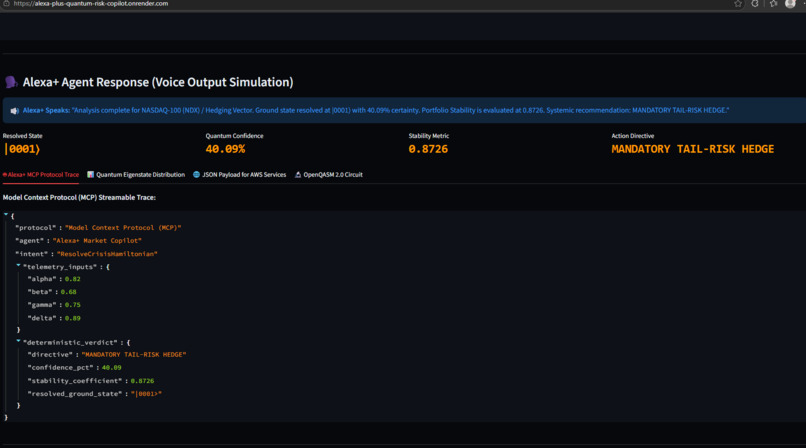Click the "directive" JSON string value

(134, 354)
